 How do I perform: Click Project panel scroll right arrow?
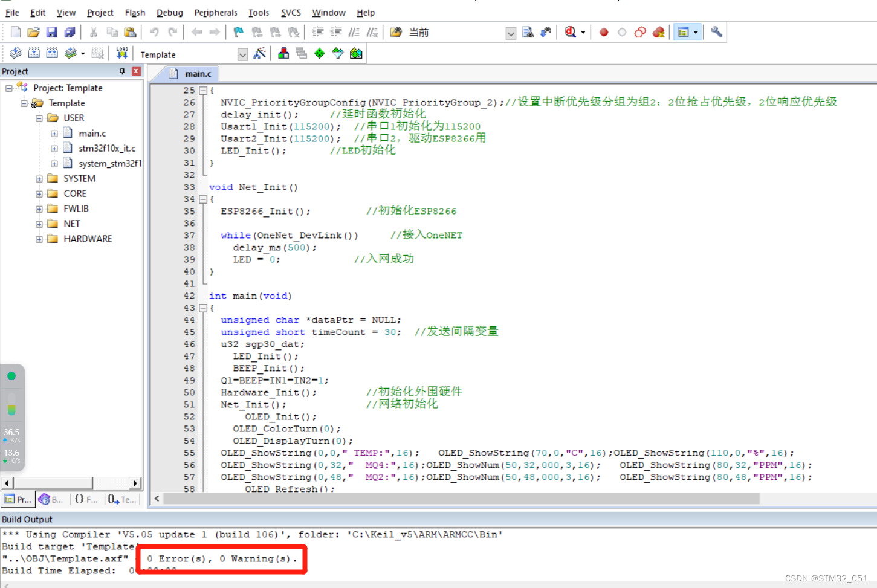136,483
